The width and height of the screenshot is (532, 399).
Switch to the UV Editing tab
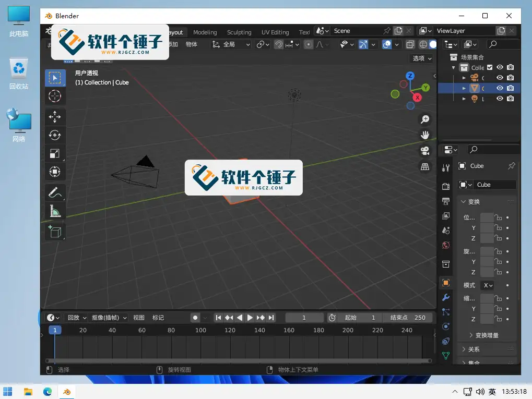[275, 32]
